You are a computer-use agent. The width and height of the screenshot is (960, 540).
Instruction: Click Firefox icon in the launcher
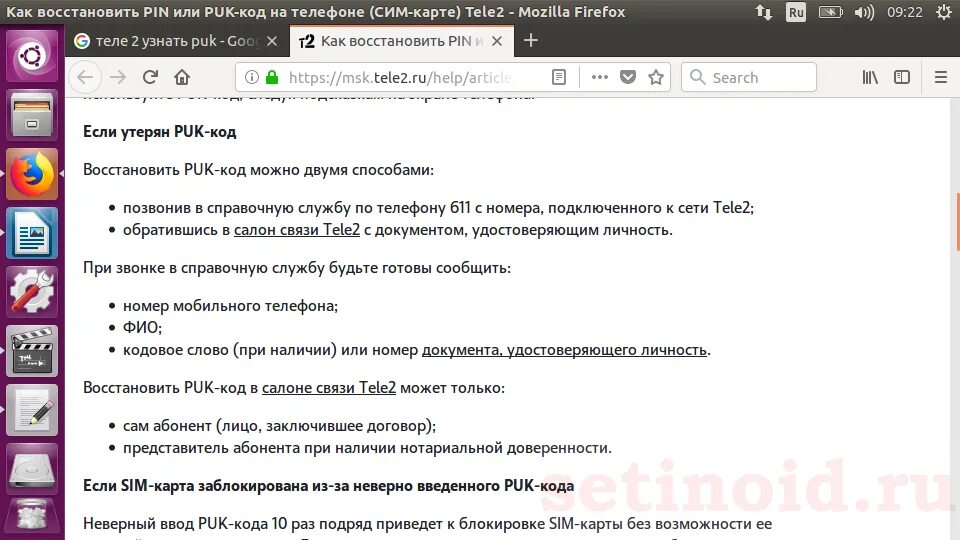click(32, 174)
